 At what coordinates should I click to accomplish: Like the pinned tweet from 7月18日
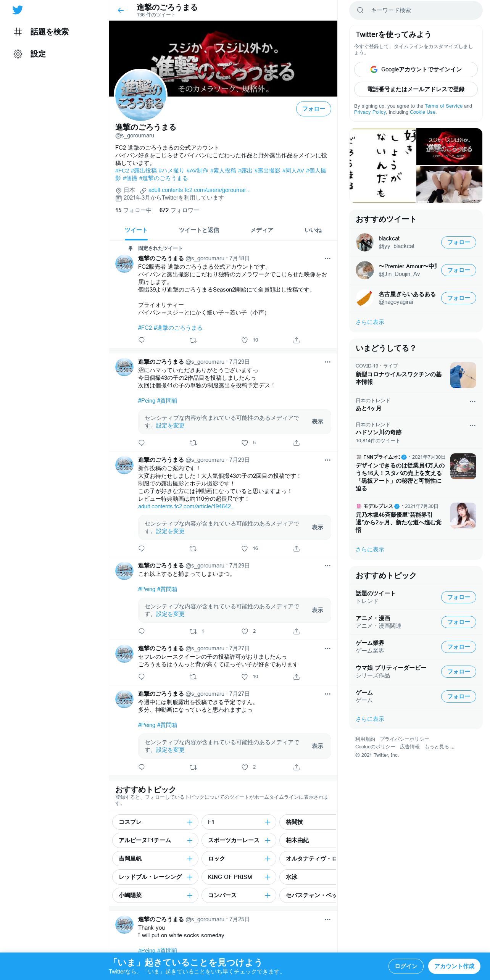(x=245, y=340)
